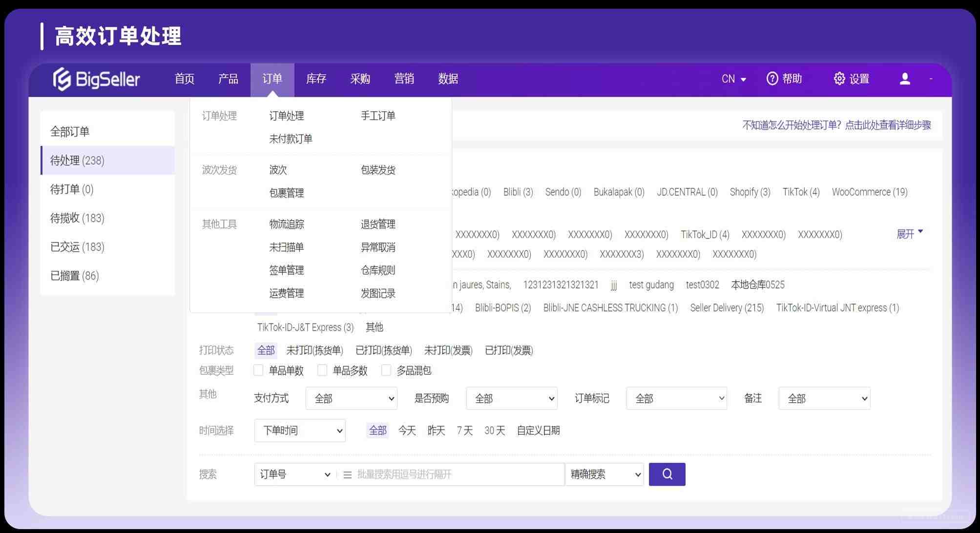Select 签单管理 menu entry
The height and width of the screenshot is (533, 980).
click(x=287, y=270)
